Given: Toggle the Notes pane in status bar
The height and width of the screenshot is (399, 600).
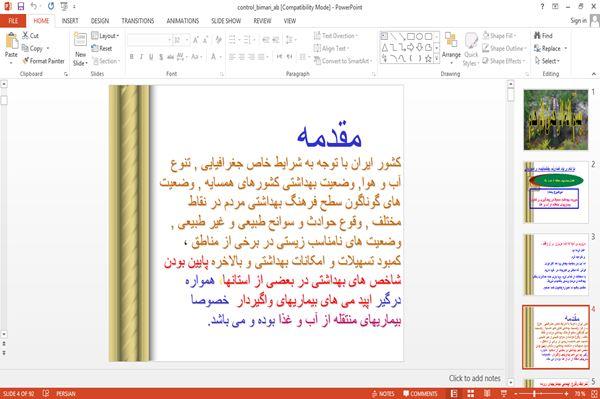Looking at the screenshot, I should (383, 393).
